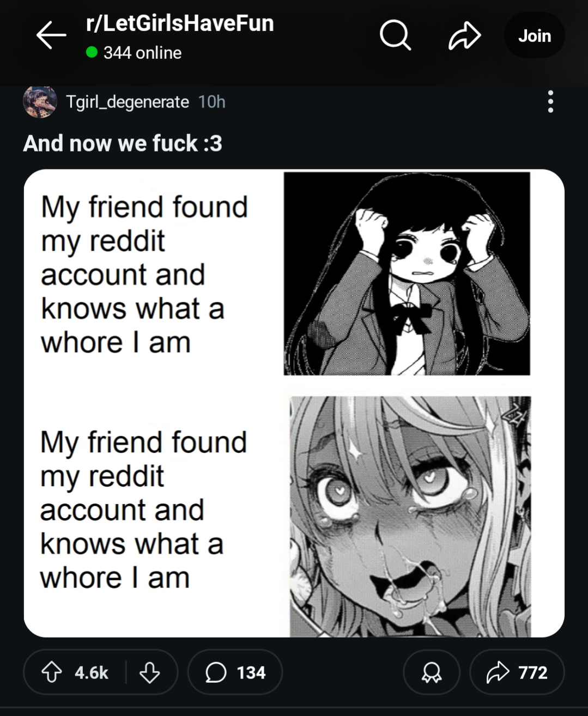
Task: Share the post via the 772 button
Action: point(517,672)
